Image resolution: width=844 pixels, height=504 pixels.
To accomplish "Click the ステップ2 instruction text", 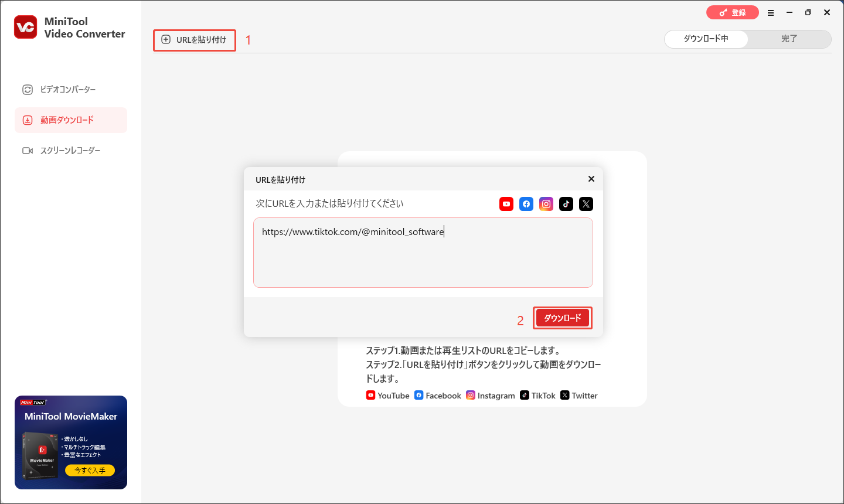I will click(484, 372).
